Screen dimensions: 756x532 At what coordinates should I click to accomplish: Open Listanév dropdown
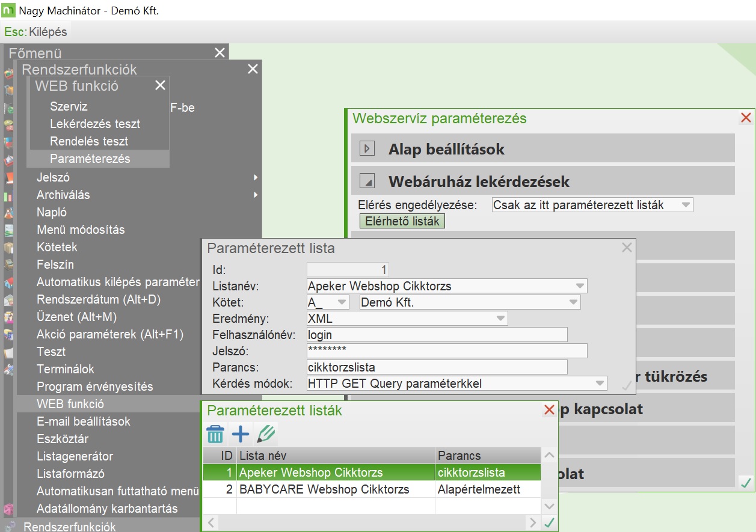(580, 286)
